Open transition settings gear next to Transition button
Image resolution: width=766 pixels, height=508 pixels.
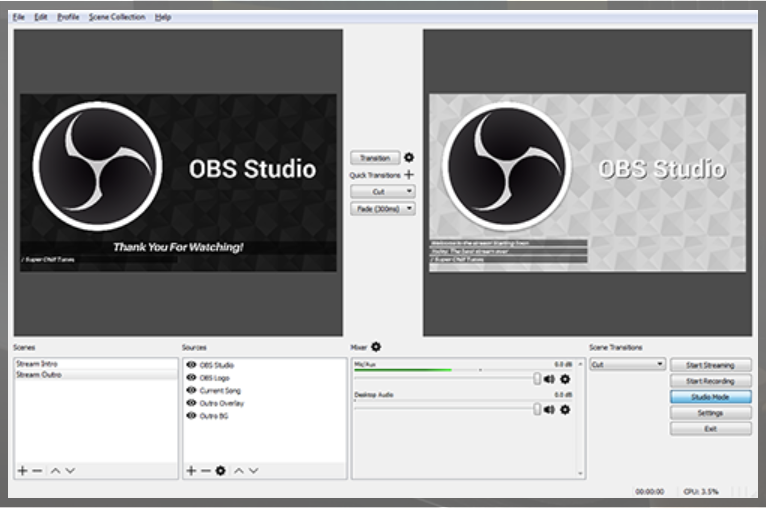409,157
